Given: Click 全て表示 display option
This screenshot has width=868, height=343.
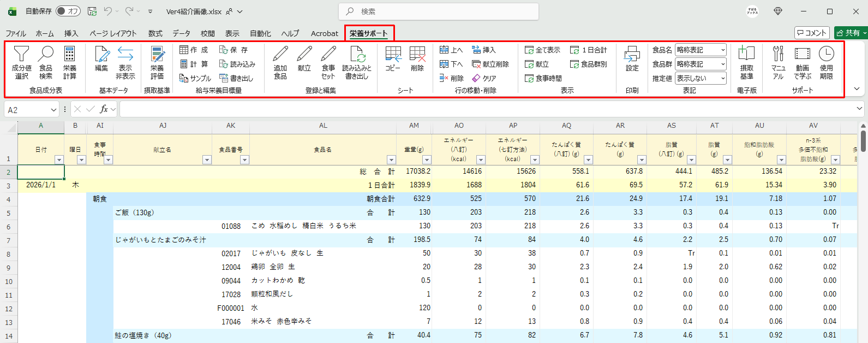Looking at the screenshot, I should (x=543, y=50).
